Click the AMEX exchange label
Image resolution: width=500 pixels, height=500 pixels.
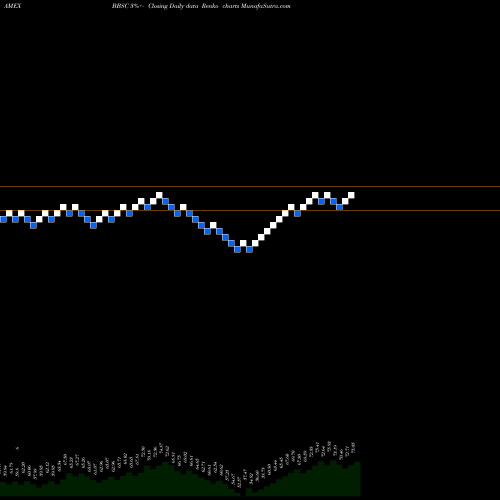[x=12, y=6]
